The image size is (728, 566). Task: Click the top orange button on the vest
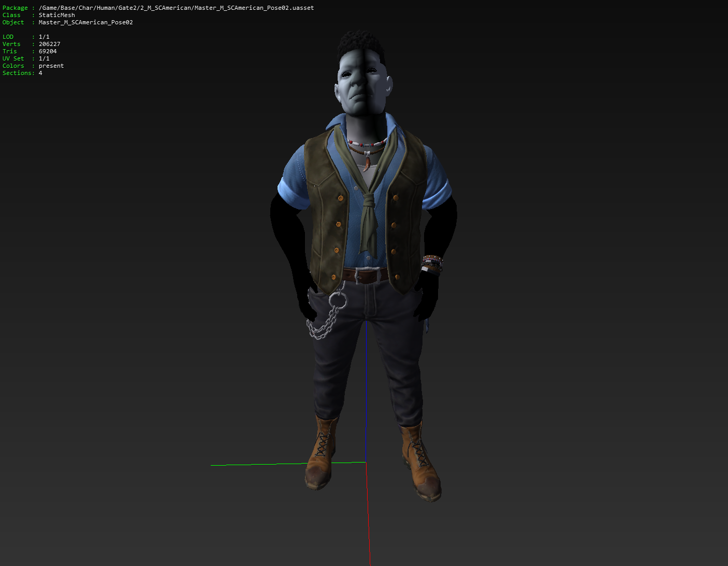pyautogui.click(x=340, y=198)
